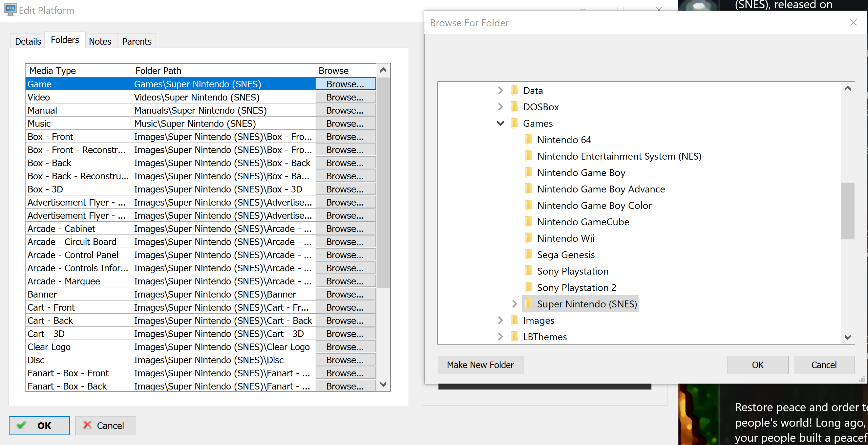Click the Super Nintendo (SNES) folder icon
The width and height of the screenshot is (868, 445).
coord(529,304)
